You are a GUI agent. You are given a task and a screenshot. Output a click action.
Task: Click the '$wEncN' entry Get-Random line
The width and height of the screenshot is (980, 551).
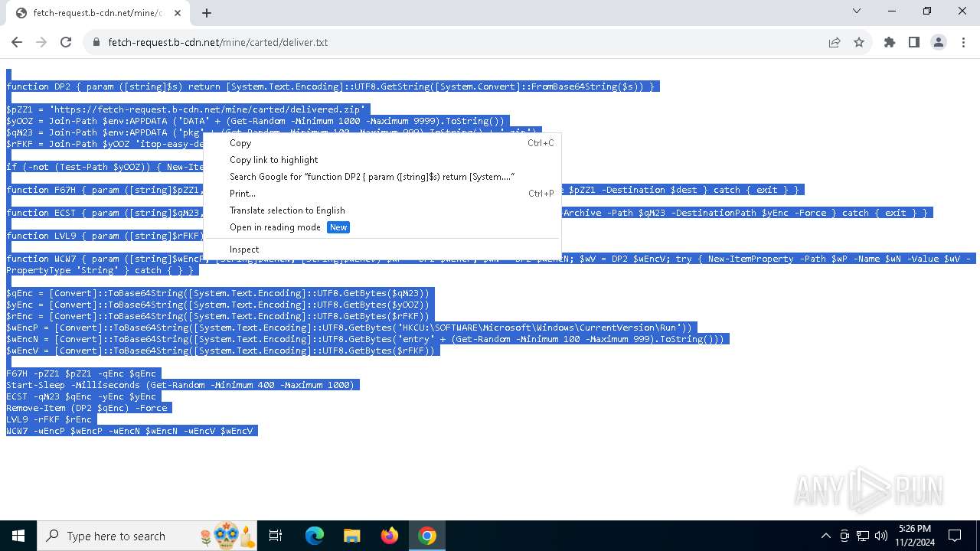367,339
